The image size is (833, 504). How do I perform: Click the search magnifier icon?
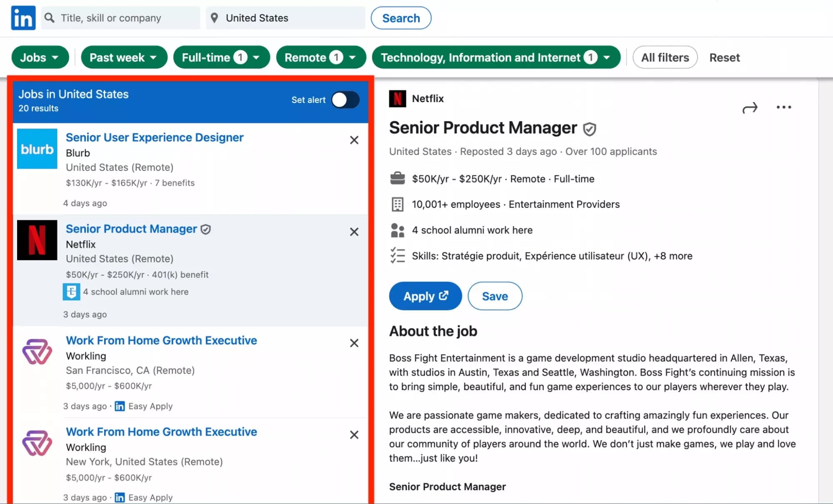coord(50,17)
